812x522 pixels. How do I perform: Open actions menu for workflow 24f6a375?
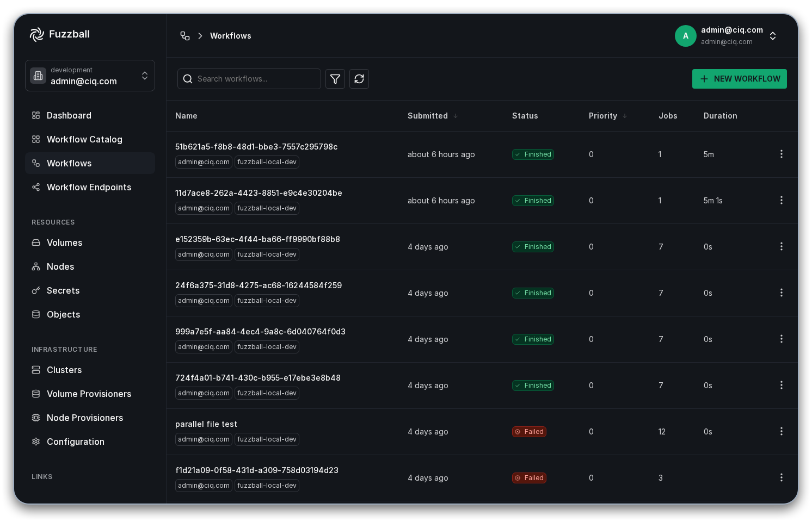click(x=782, y=293)
